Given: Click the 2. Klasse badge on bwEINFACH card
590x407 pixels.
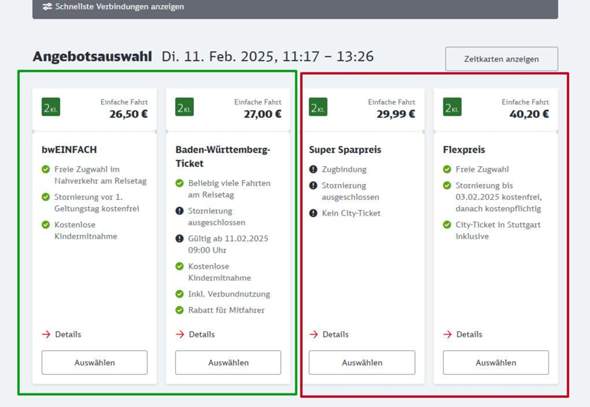Looking at the screenshot, I should pos(51,107).
